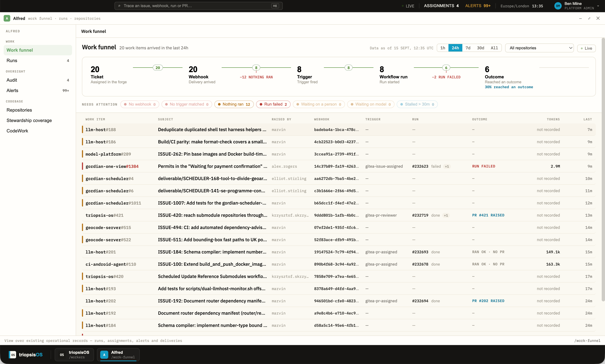Expand +1 runs badge on gordian-one-view#1384 row
The height and width of the screenshot is (364, 605).
[447, 166]
